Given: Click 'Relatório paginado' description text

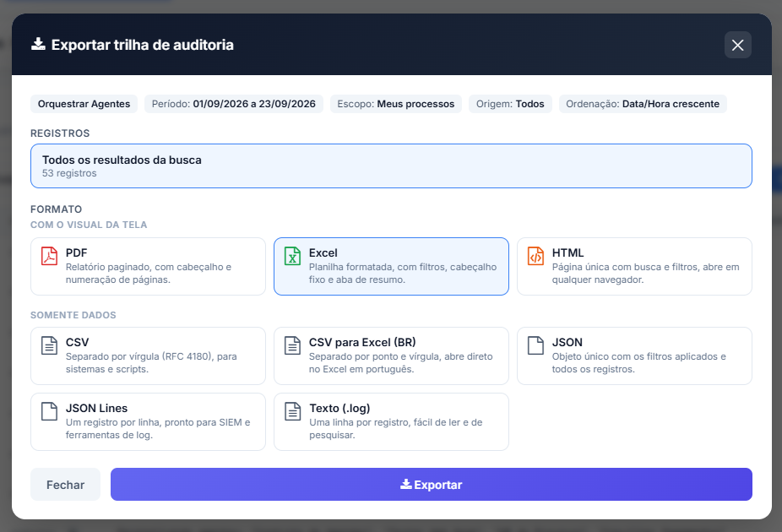Looking at the screenshot, I should [149, 274].
